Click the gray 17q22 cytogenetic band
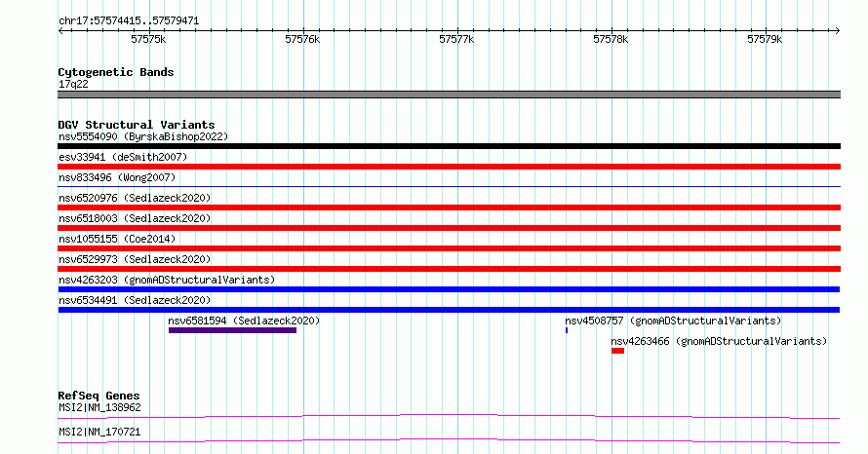The width and height of the screenshot is (868, 454). 449,95
